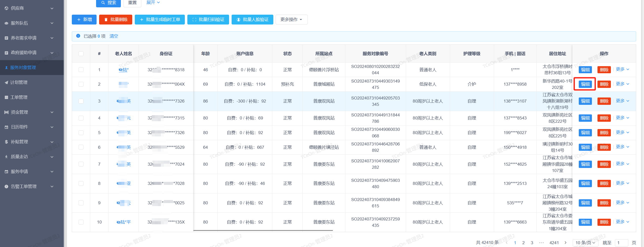Click the 计划管理 paper plane icon
644x247 pixels.
6,82
